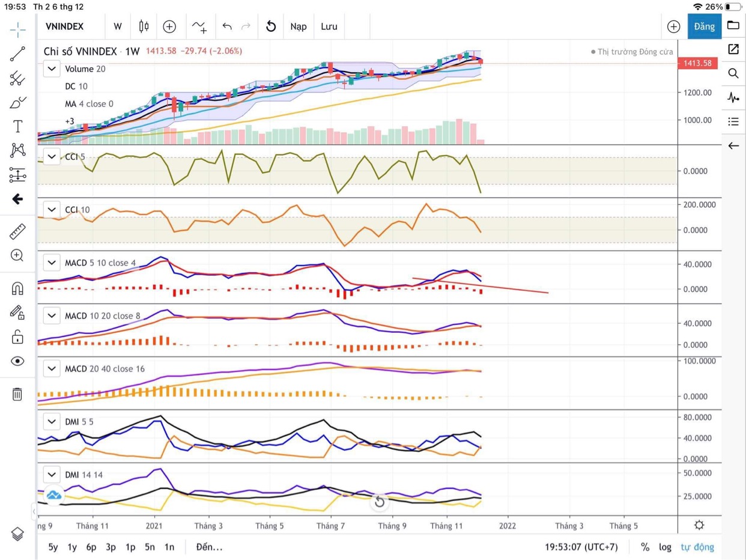Select the 5y date range
The image size is (746, 560).
point(53,547)
